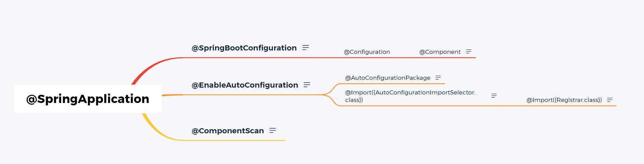This screenshot has width=644, height=164.
Task: Select the @Import({Registrar.class}) node
Action: (564, 100)
